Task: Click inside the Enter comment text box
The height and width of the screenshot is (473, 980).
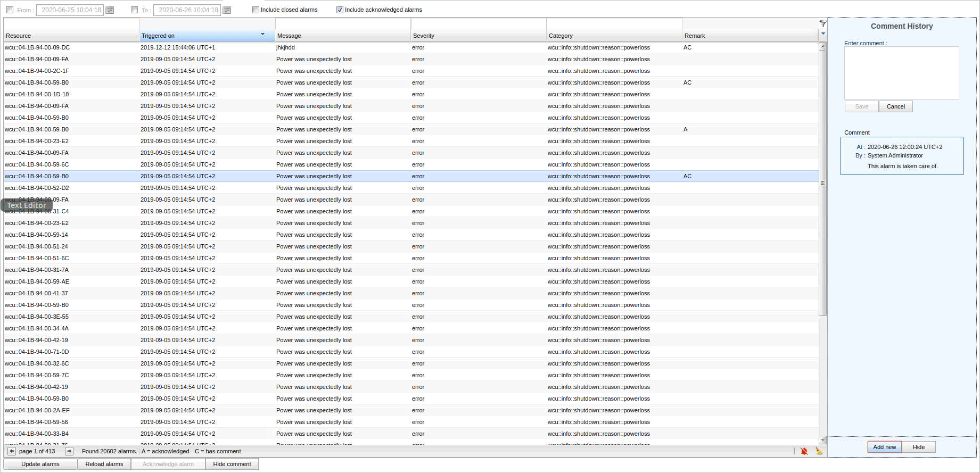Action: (901, 73)
